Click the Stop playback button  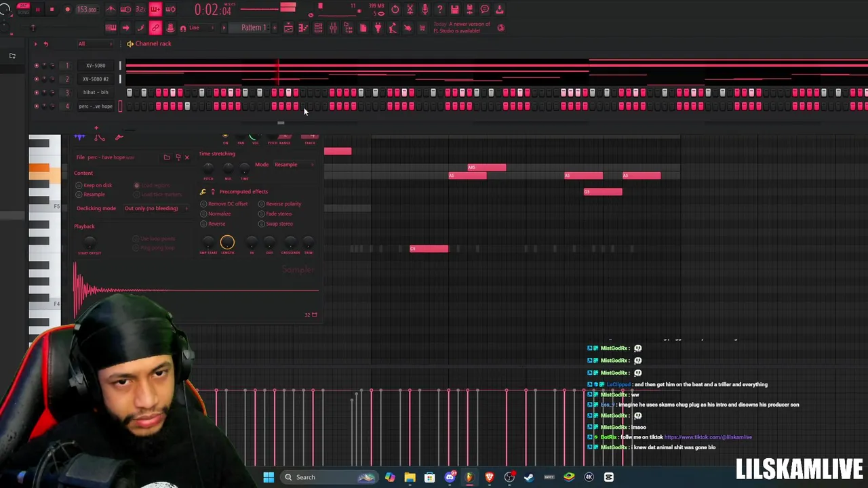(52, 9)
